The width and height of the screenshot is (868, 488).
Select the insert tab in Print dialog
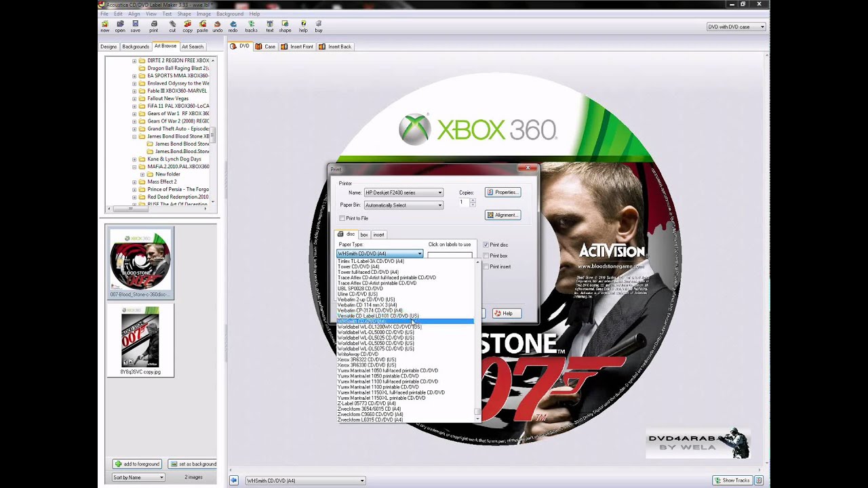pos(378,235)
